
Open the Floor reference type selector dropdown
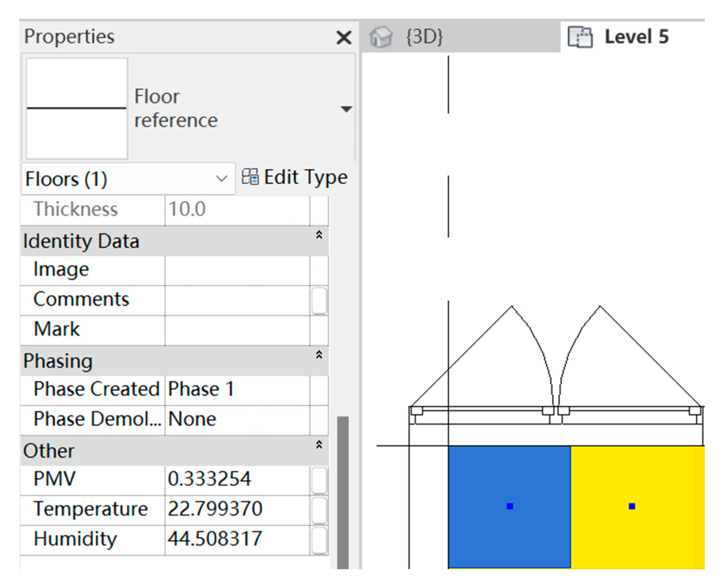click(x=346, y=109)
